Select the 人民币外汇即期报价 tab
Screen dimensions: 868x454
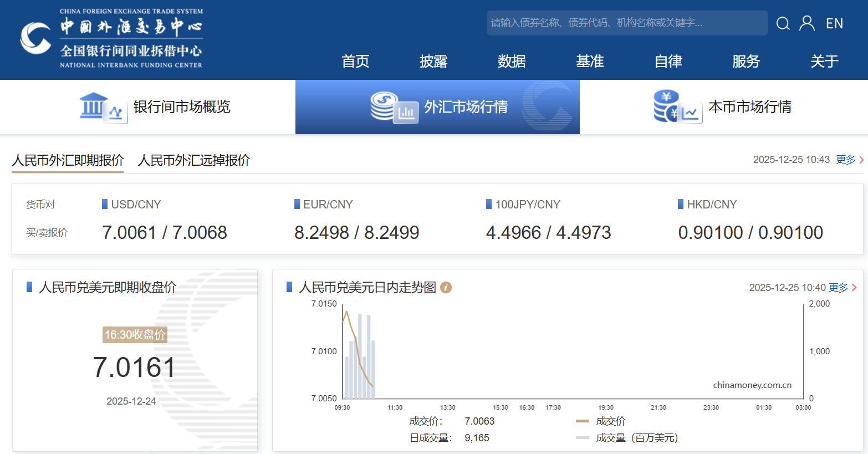click(68, 160)
